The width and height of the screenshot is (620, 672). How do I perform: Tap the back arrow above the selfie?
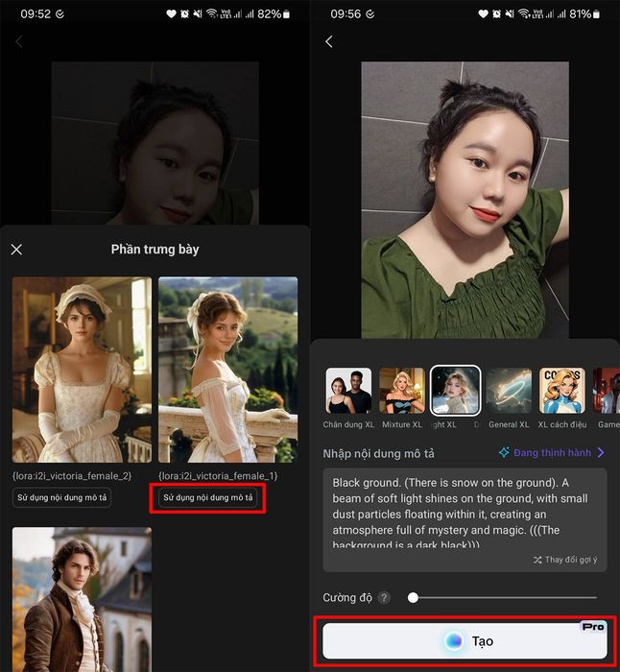coord(329,41)
